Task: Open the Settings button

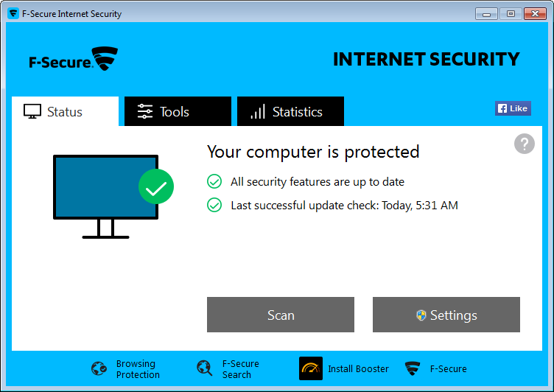Action: 446,315
